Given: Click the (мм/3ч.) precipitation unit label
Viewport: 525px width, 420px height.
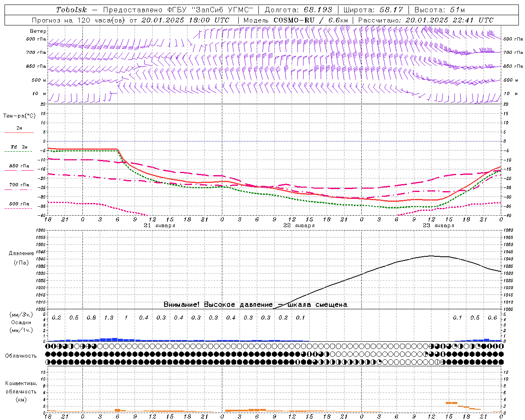Looking at the screenshot, I should point(21,315).
